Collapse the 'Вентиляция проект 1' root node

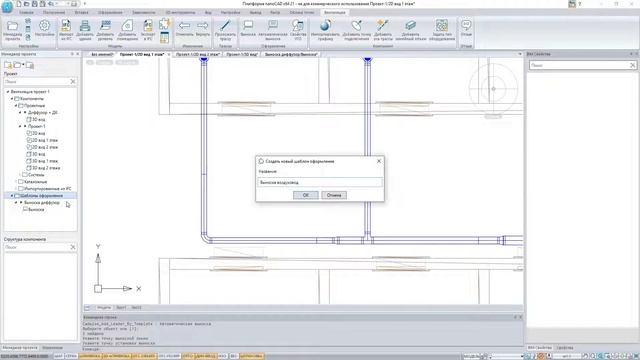click(8, 92)
